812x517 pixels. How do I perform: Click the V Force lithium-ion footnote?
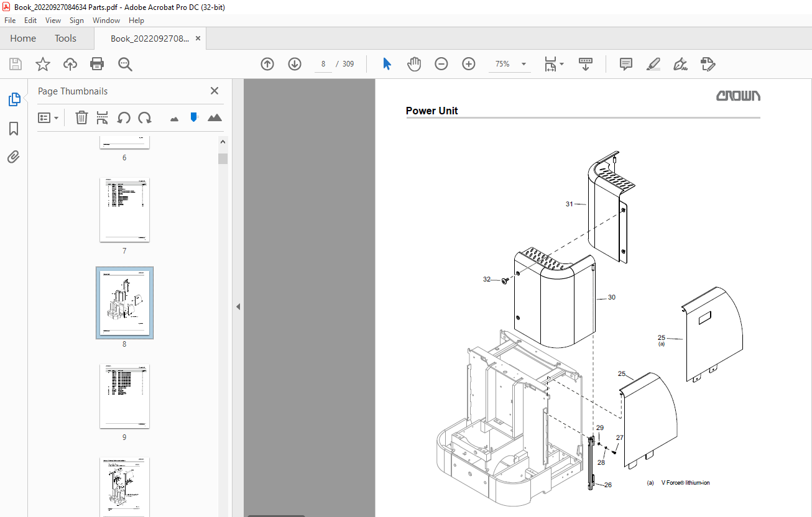[678, 483]
